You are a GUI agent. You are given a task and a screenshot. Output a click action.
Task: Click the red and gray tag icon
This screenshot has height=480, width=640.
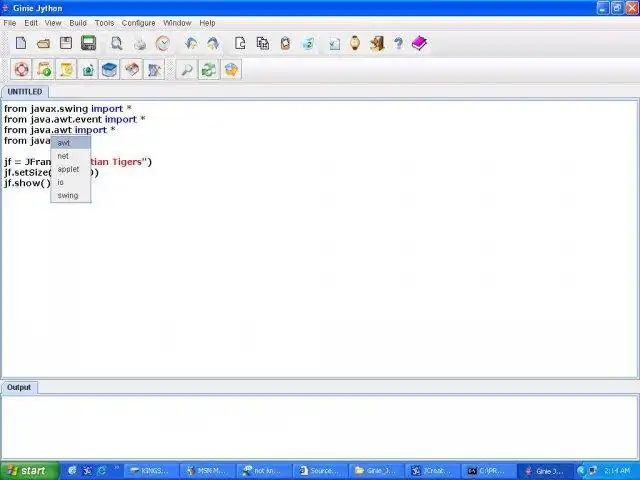click(132, 69)
